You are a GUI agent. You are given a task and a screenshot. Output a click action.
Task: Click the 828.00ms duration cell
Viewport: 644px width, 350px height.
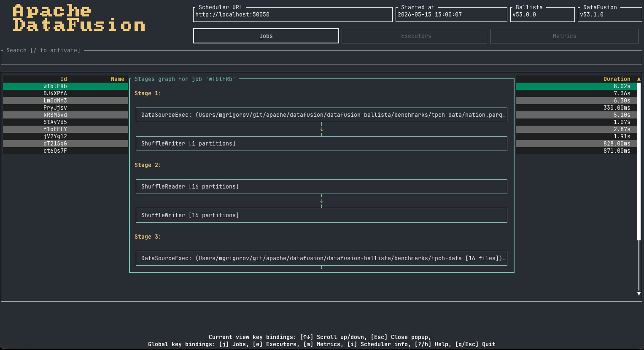tap(617, 143)
